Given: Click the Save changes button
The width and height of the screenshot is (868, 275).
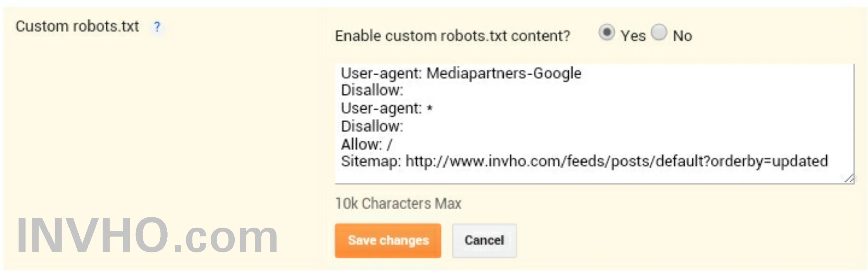Looking at the screenshot, I should (x=388, y=241).
